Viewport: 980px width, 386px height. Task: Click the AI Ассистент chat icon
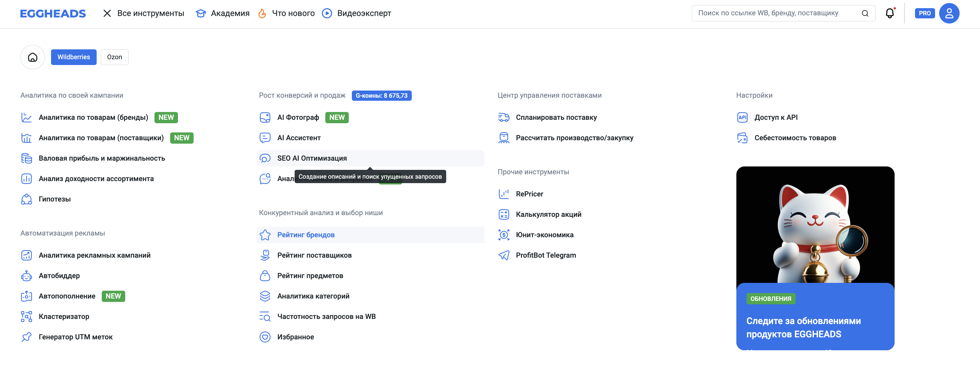(x=265, y=138)
